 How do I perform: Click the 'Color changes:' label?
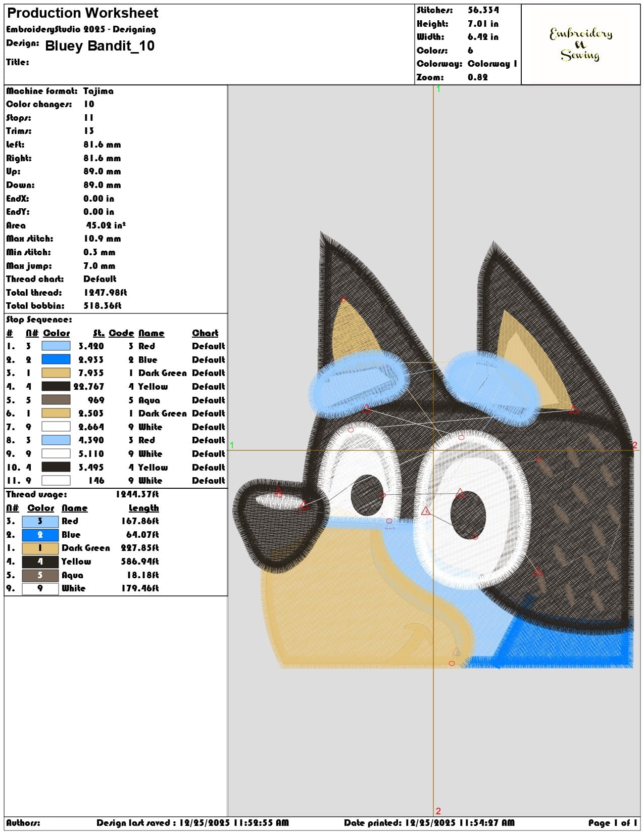click(x=39, y=104)
